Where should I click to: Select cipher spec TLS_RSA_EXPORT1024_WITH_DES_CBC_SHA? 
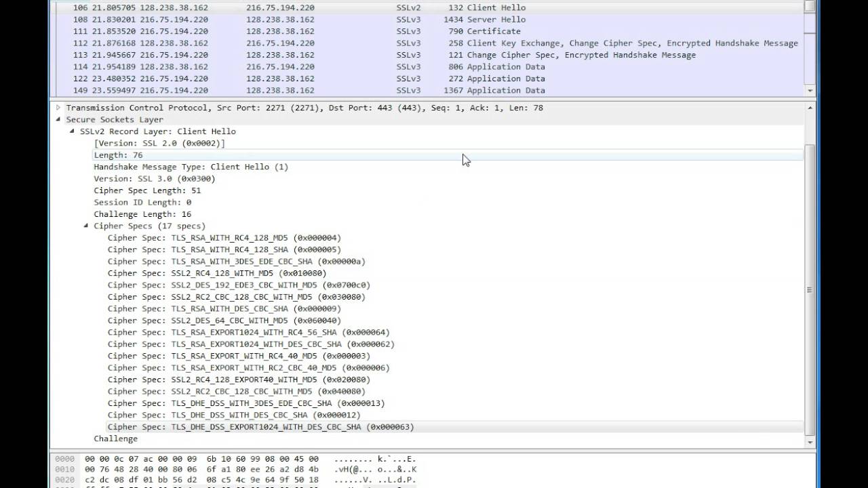251,344
